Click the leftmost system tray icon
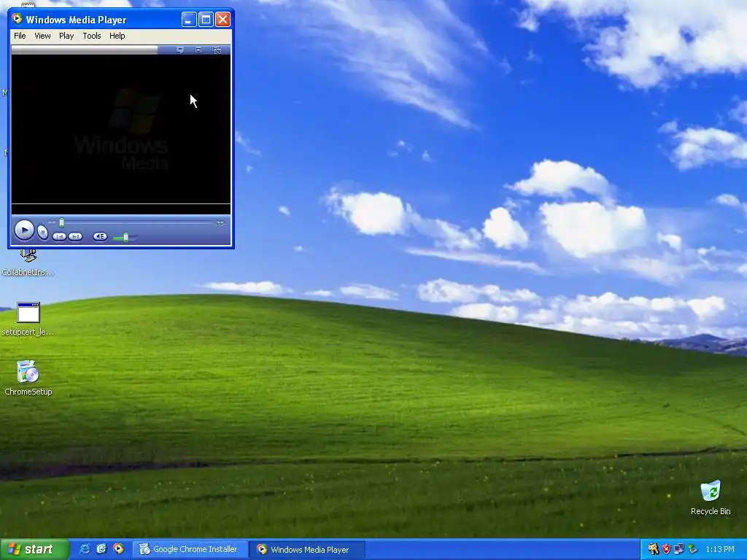Image resolution: width=747 pixels, height=560 pixels. [x=653, y=550]
